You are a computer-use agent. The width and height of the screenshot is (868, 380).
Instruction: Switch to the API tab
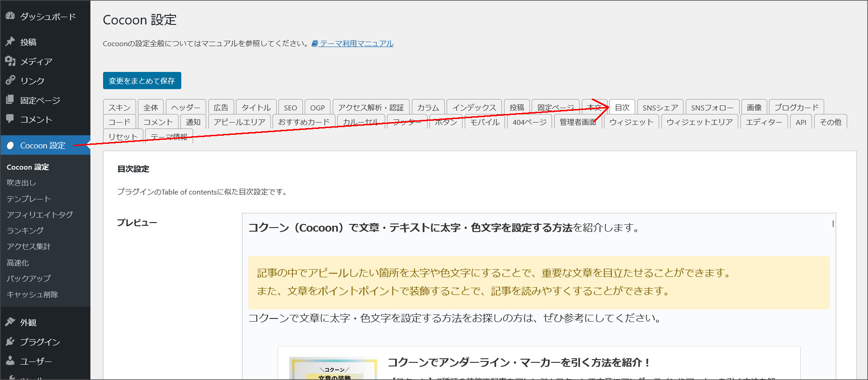point(801,122)
